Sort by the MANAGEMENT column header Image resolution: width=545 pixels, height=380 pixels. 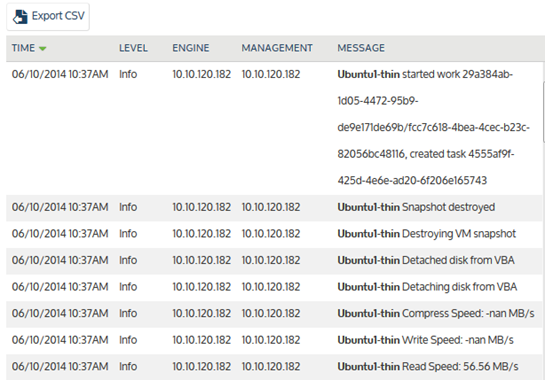(277, 48)
